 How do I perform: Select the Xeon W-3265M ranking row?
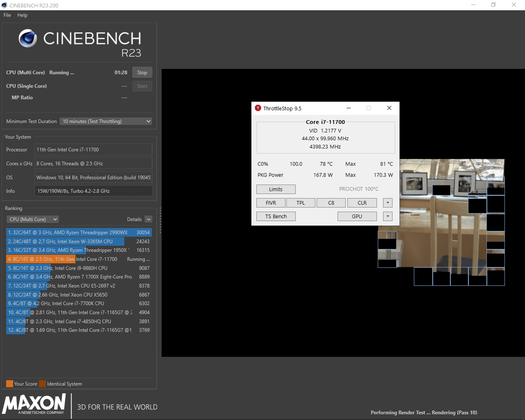tap(79, 242)
